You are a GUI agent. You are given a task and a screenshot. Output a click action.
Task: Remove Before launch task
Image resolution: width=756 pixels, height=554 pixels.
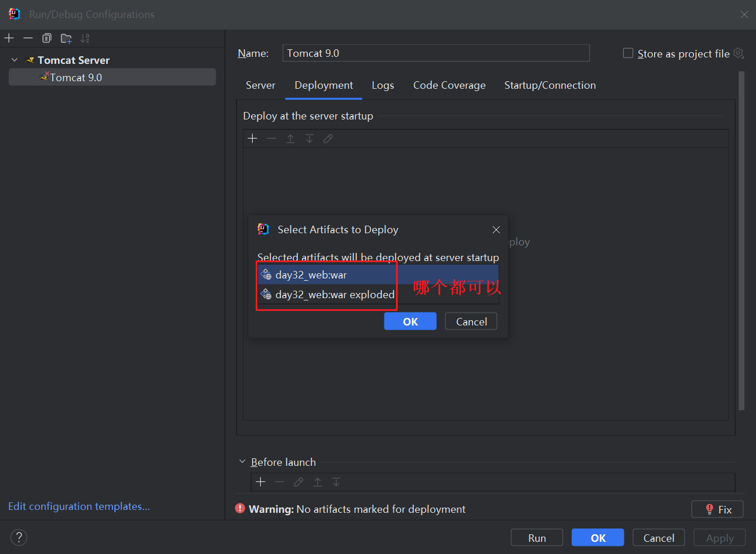pyautogui.click(x=280, y=482)
